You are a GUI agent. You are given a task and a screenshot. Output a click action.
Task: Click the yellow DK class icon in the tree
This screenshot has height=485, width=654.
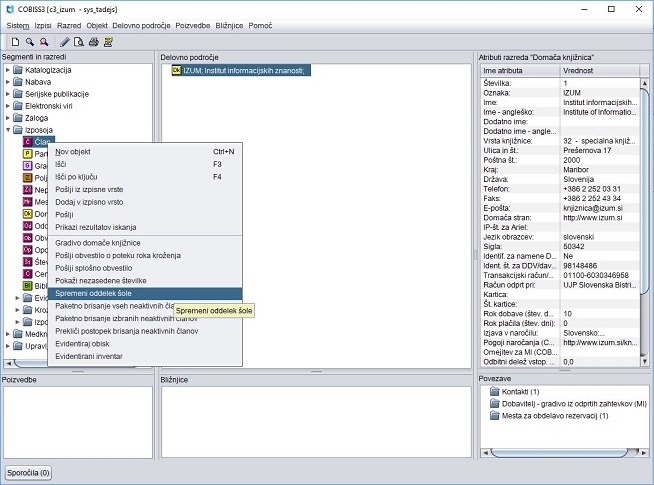click(x=28, y=214)
